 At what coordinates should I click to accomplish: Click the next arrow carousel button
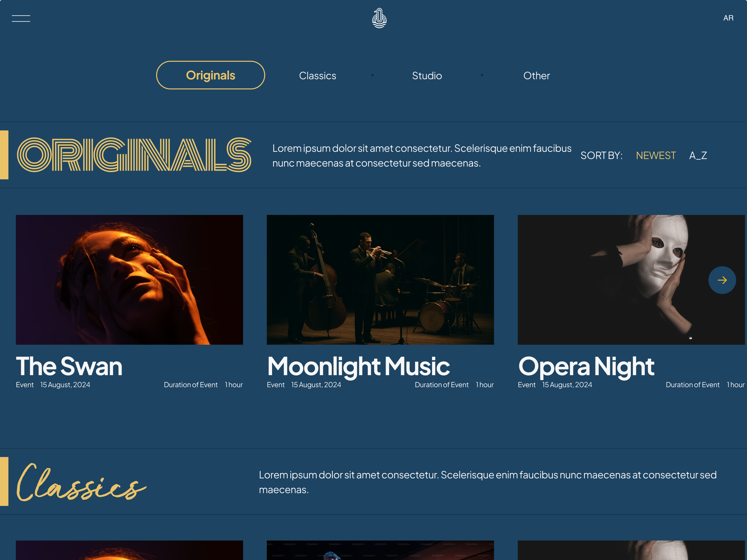pyautogui.click(x=722, y=280)
